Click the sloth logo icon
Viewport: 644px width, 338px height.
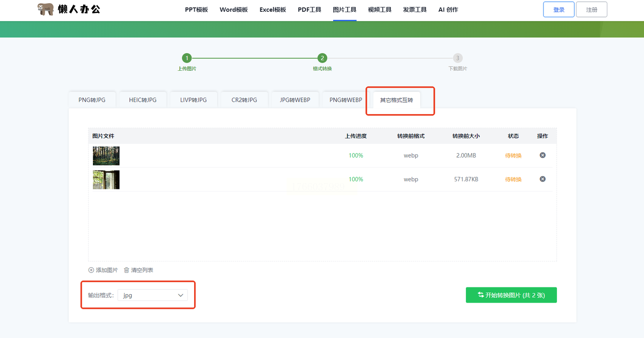[46, 9]
